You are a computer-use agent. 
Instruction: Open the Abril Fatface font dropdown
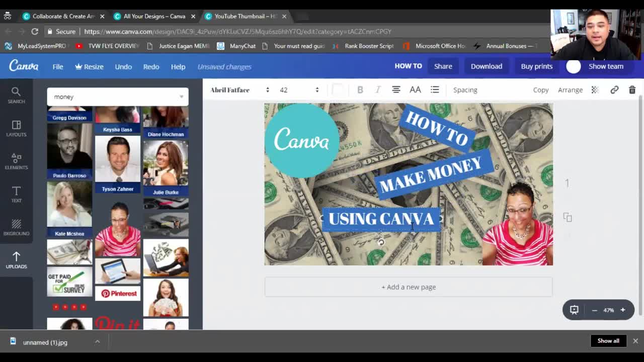240,90
